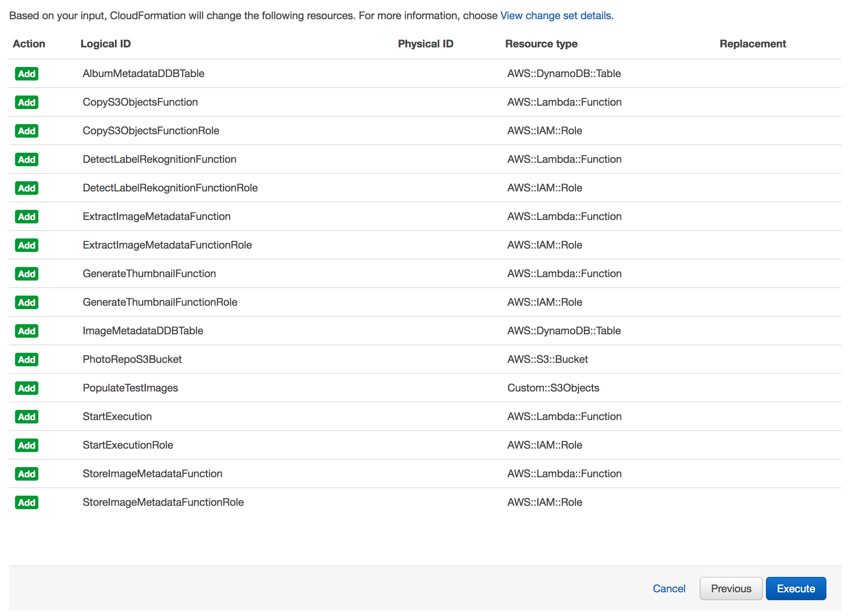Click the Replacement column header
The width and height of the screenshot is (849, 616).
752,44
